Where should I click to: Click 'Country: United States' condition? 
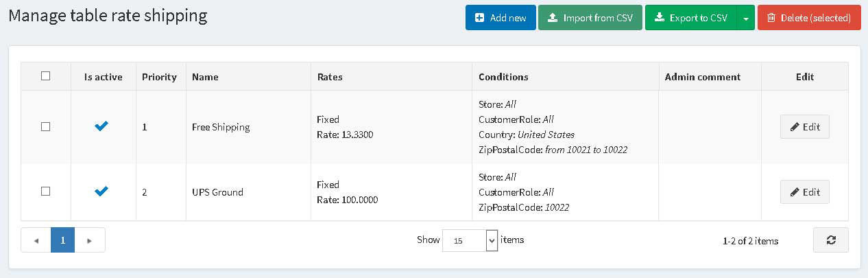tap(527, 135)
